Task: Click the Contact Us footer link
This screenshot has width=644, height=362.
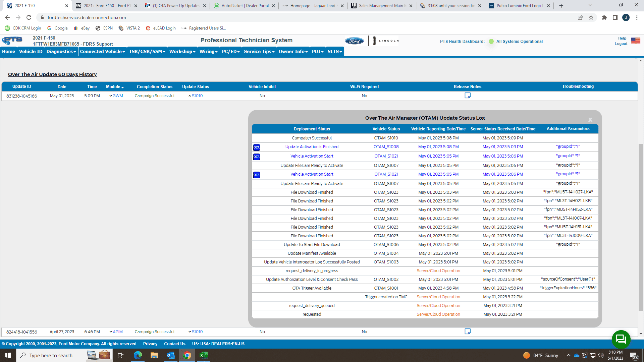Action: pyautogui.click(x=174, y=344)
